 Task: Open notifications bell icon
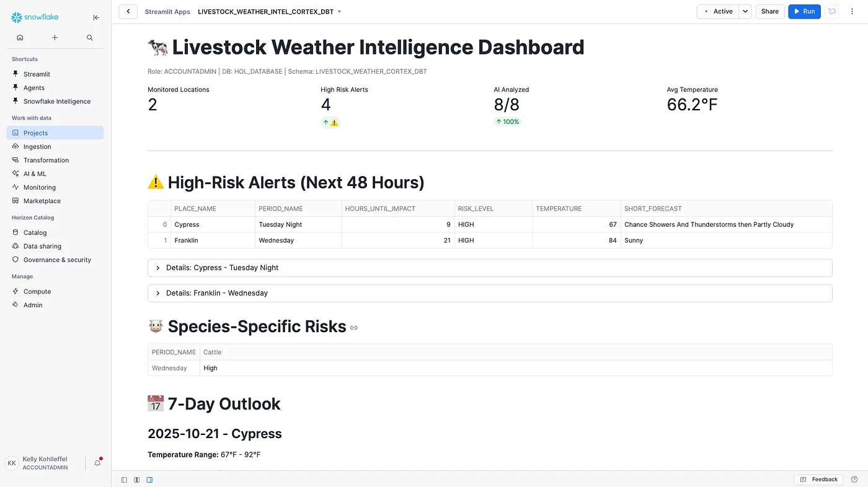pos(97,463)
